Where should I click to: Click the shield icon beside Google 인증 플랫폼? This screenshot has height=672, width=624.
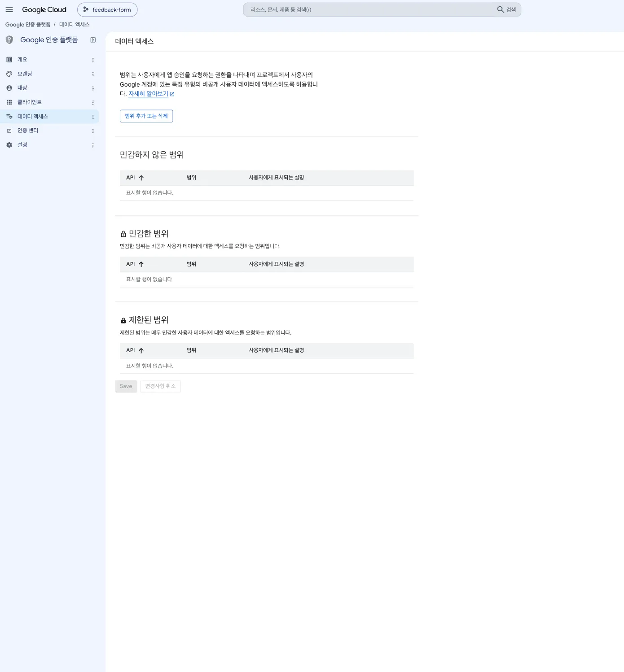point(9,40)
